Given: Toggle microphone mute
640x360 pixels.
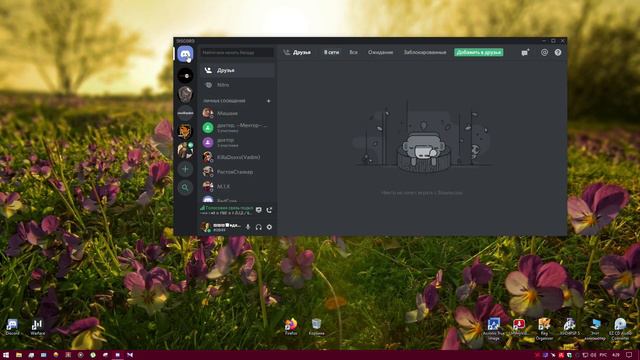Looking at the screenshot, I should [x=248, y=227].
